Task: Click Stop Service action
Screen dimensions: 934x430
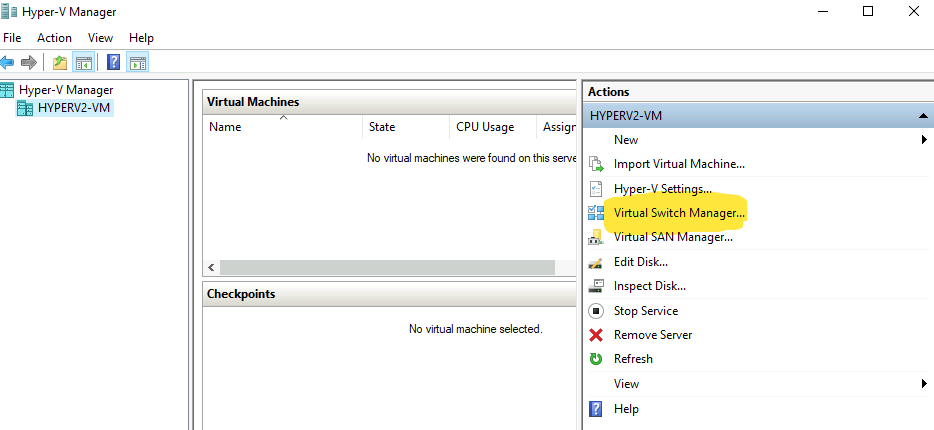Action: tap(646, 311)
